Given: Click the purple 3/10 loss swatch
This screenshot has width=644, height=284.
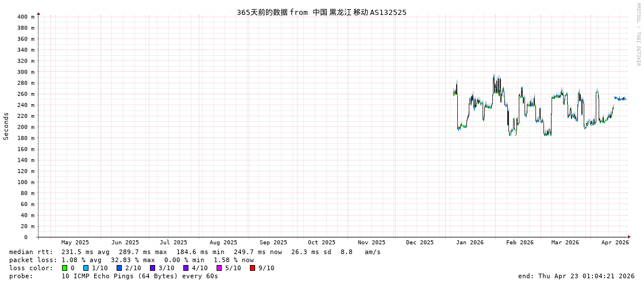Looking at the screenshot, I should coord(153,268).
